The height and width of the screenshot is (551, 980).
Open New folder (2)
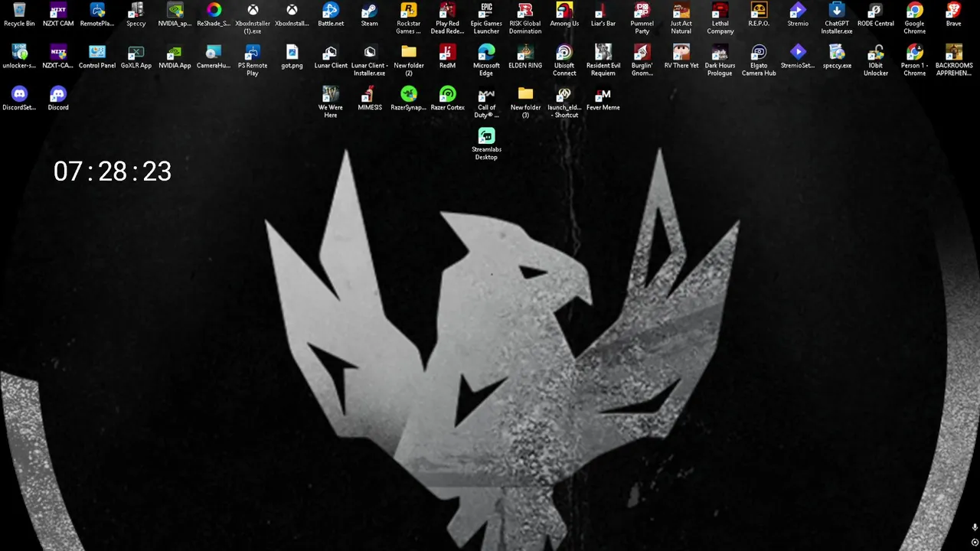click(409, 60)
